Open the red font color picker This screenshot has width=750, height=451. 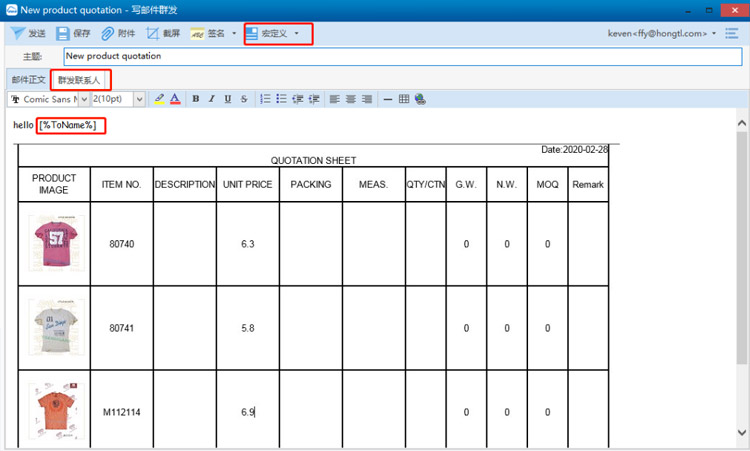175,99
